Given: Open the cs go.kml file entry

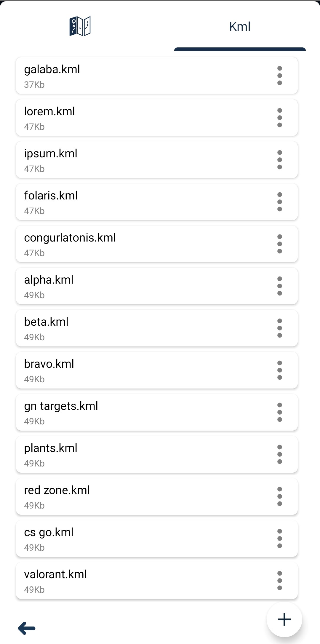Looking at the screenshot, I should tap(133, 538).
